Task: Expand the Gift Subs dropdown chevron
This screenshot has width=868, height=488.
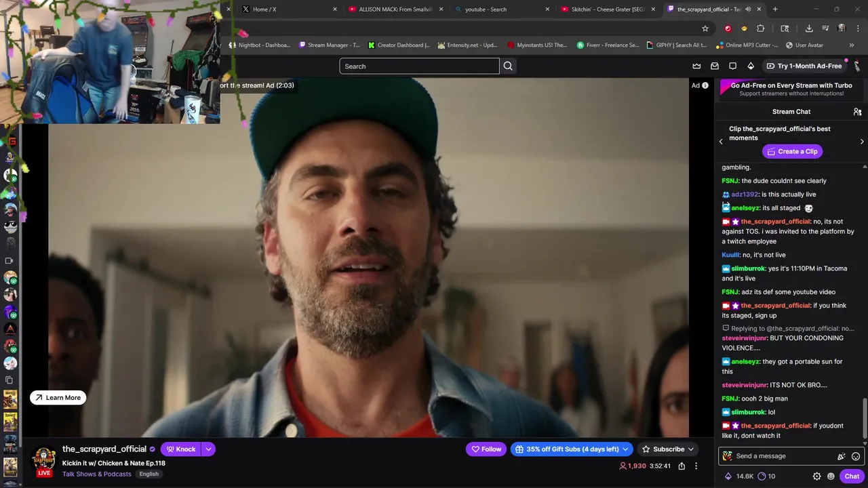Action: click(625, 449)
